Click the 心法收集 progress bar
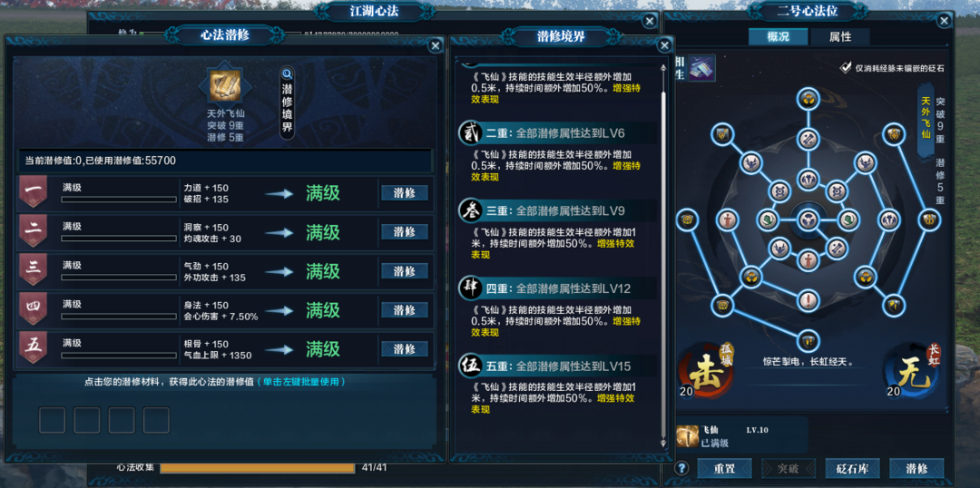 (x=258, y=467)
